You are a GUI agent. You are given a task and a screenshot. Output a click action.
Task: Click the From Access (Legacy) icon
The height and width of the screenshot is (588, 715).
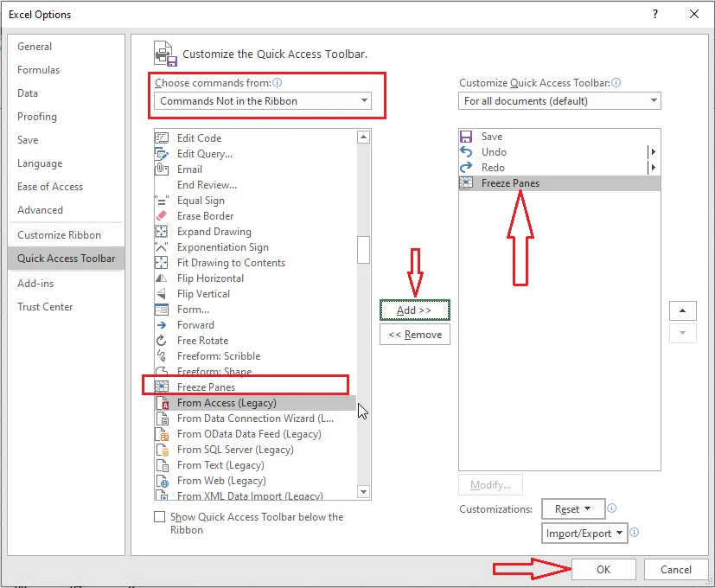click(x=163, y=403)
